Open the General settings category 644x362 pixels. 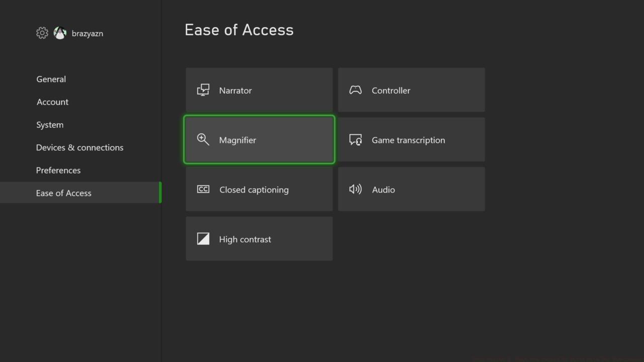(x=51, y=79)
